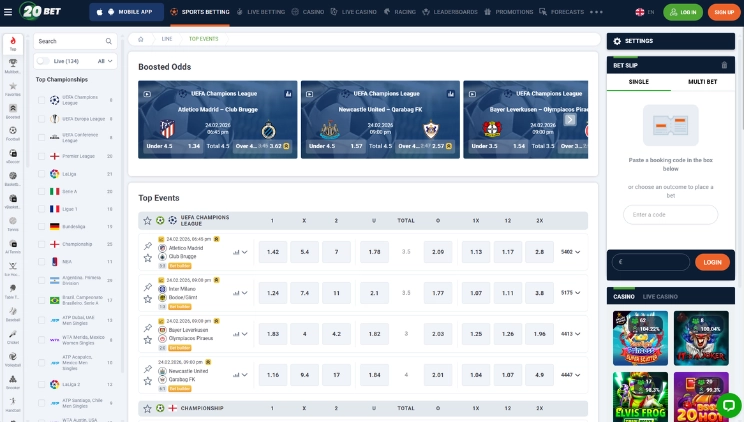
Task: Open the Favorites star in sidebar
Action: pos(13,89)
